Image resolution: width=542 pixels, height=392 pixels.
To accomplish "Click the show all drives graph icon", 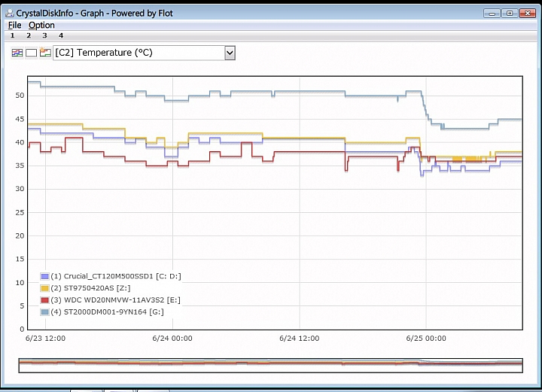I will pos(17,53).
